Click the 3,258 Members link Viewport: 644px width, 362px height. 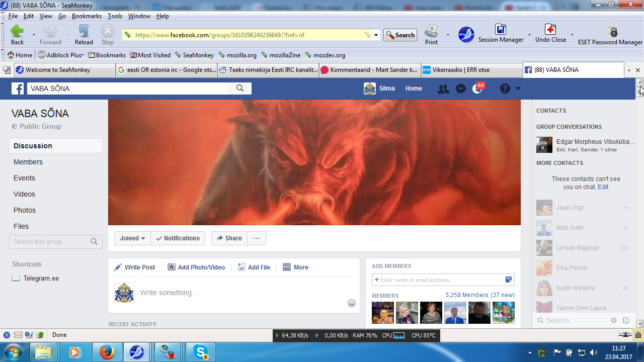466,295
